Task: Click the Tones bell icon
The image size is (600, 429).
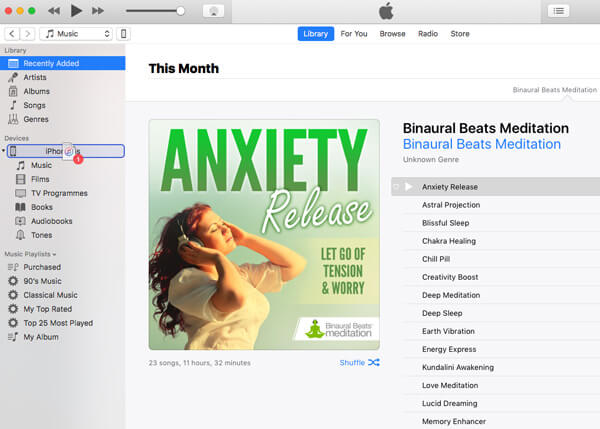Action: pos(21,235)
